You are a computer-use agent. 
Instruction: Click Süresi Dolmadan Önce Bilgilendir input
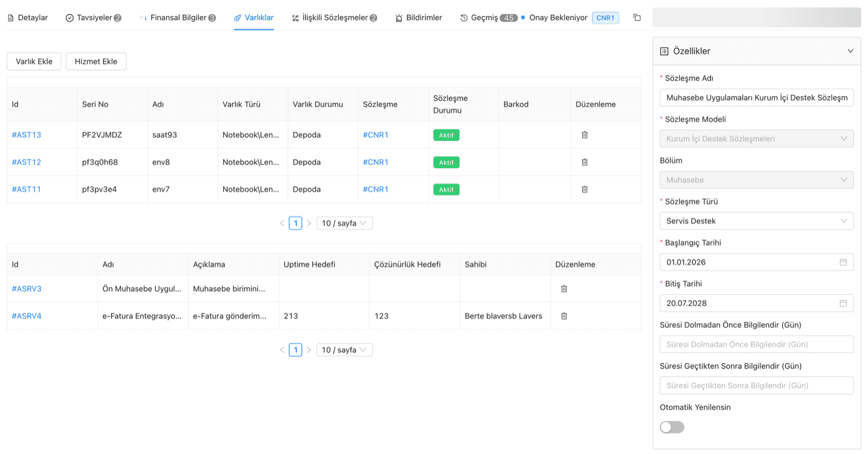(756, 344)
